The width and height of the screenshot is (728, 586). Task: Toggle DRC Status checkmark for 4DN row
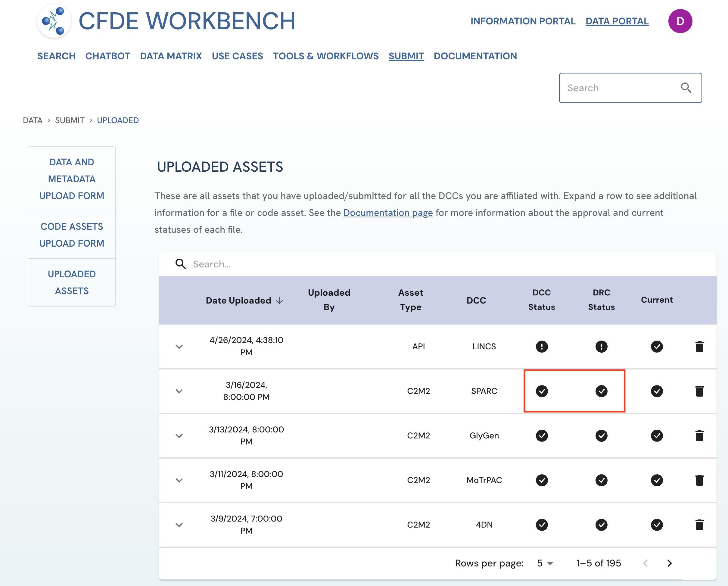[601, 525]
